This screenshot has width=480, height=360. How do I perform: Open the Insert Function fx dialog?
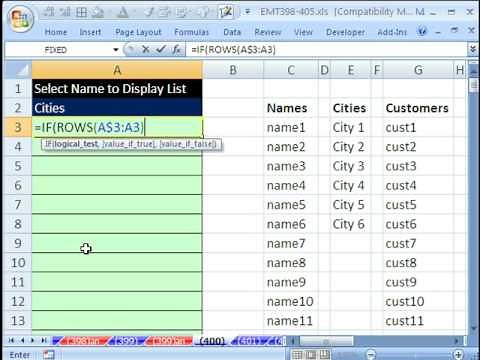[x=176, y=50]
